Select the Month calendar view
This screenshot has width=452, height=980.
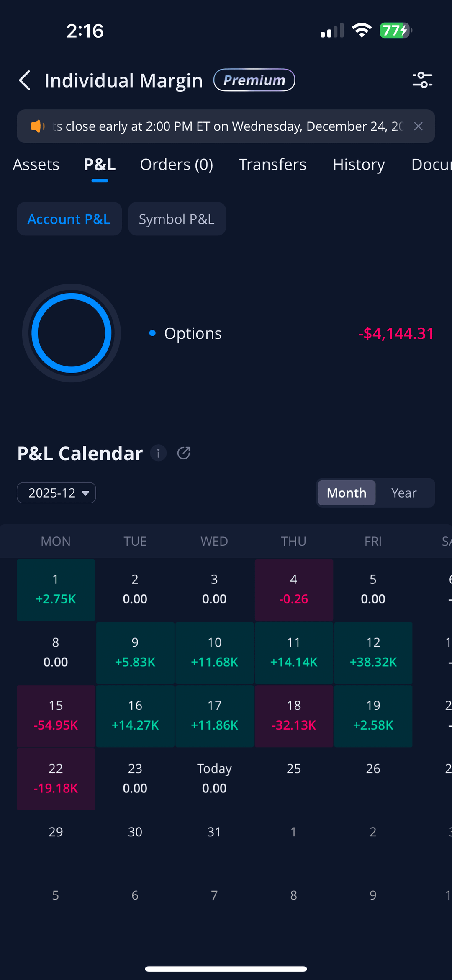pyautogui.click(x=347, y=493)
